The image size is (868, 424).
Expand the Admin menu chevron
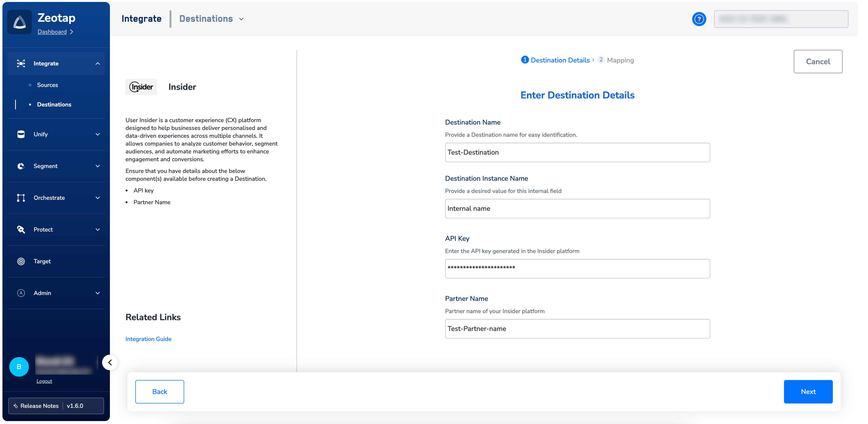98,293
